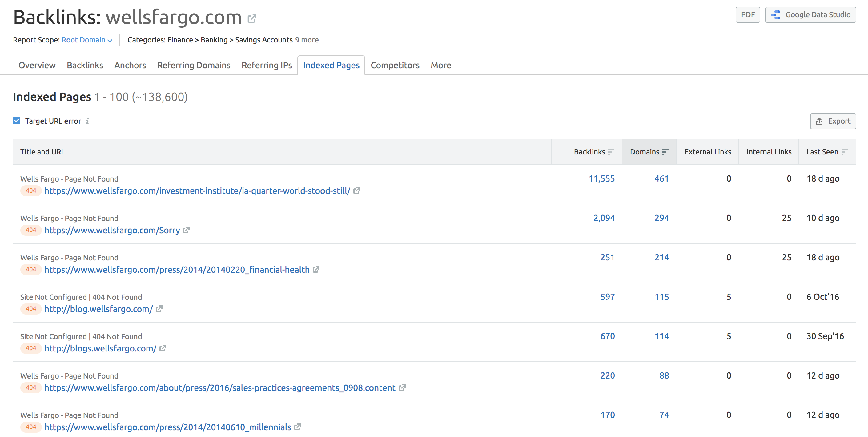The width and height of the screenshot is (868, 437).
Task: Click the External Links column header
Action: point(708,152)
